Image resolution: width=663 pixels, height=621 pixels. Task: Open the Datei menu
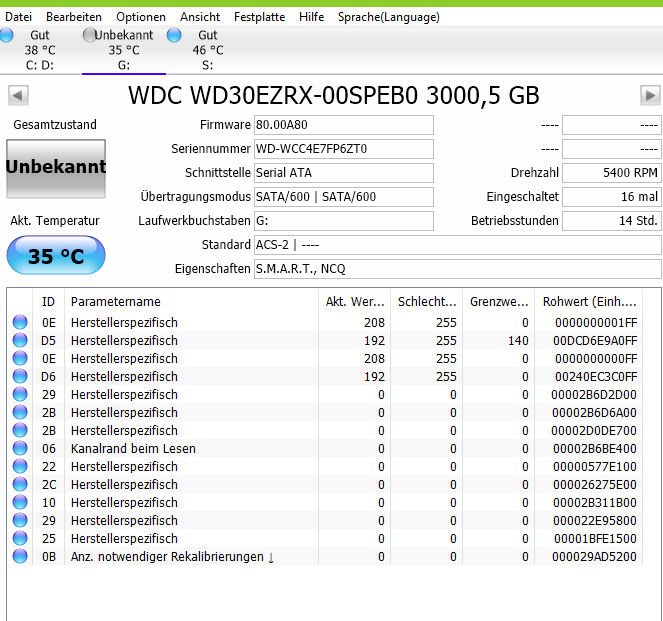click(19, 17)
